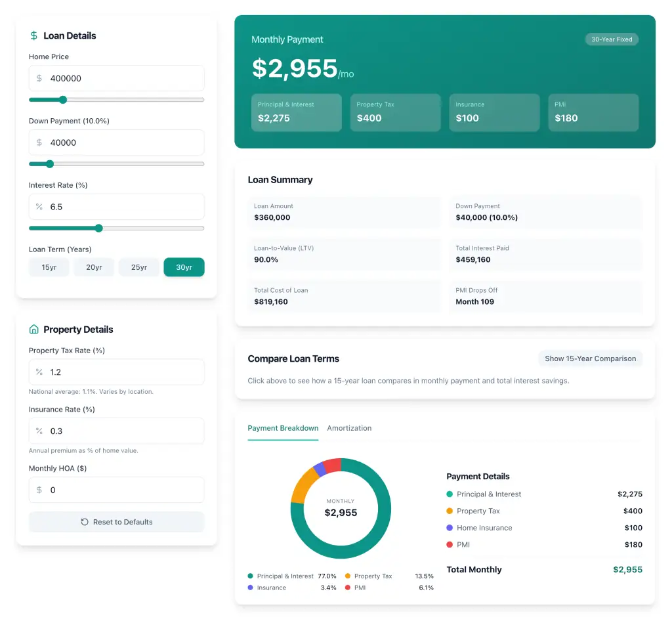Click the Total Monthly $2,955 amount

pos(627,569)
